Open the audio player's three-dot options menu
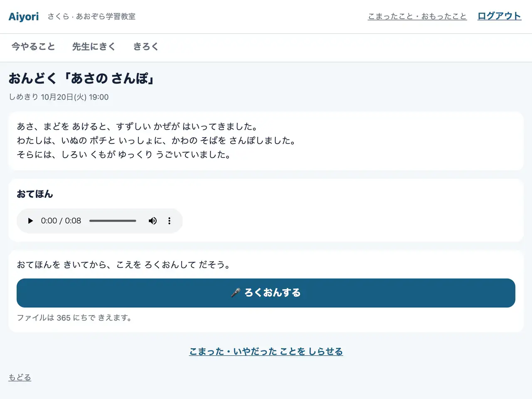This screenshot has height=399, width=532. click(169, 221)
